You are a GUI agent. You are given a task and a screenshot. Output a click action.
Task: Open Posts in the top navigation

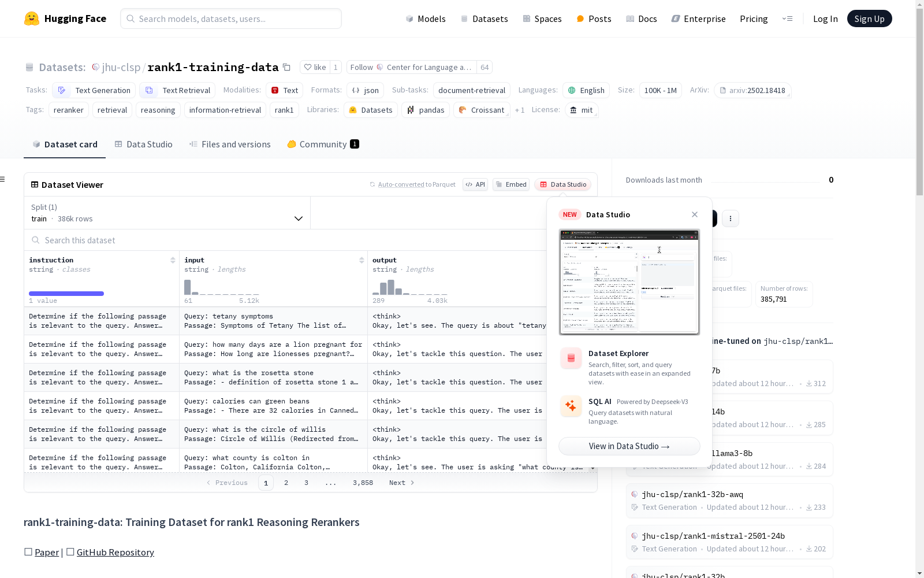(594, 18)
